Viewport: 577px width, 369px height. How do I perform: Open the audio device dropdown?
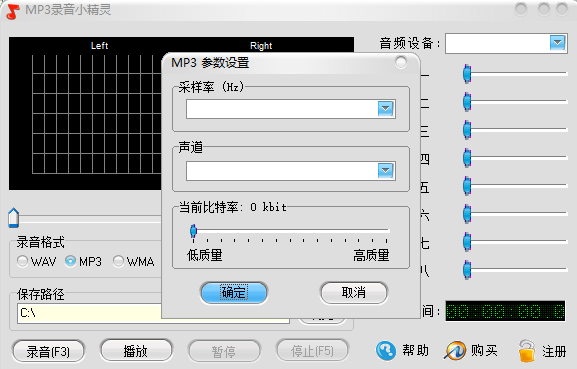tap(558, 43)
